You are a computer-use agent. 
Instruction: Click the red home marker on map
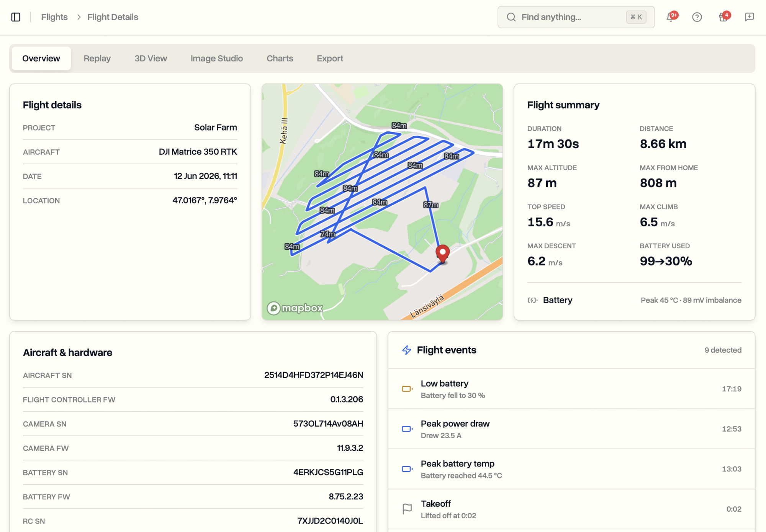click(x=443, y=254)
